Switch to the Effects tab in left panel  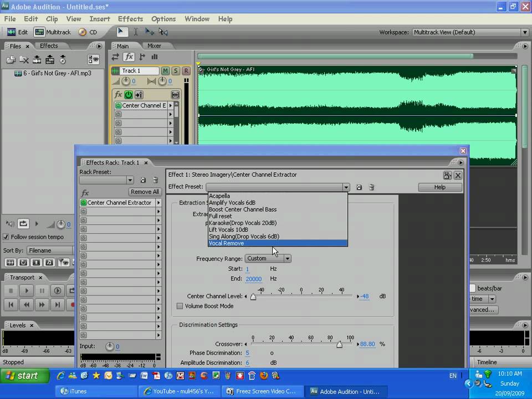49,46
